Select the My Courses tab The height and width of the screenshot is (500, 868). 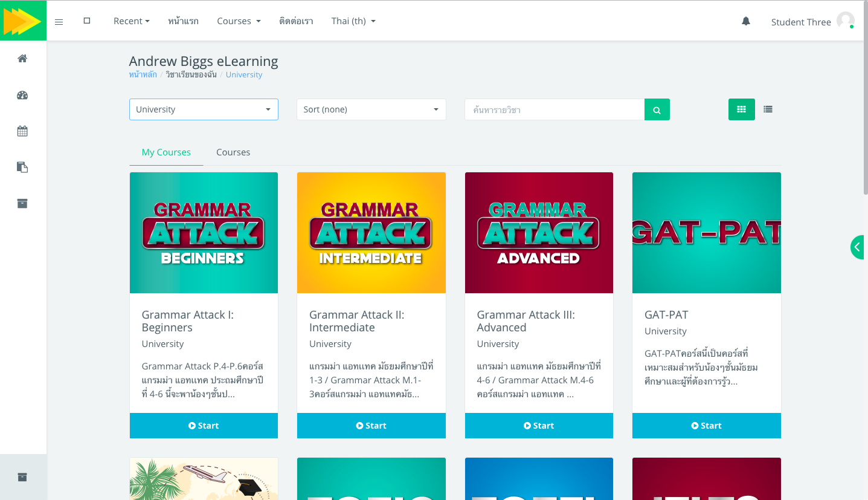(166, 152)
